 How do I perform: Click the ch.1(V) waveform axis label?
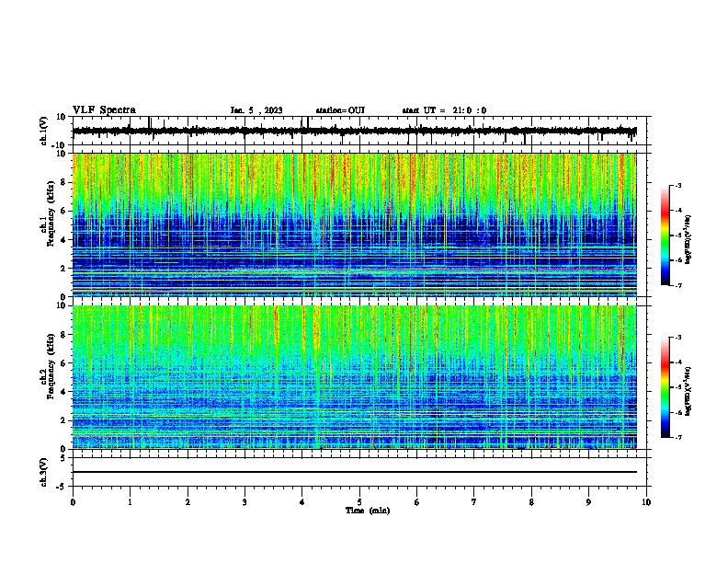[x=44, y=131]
